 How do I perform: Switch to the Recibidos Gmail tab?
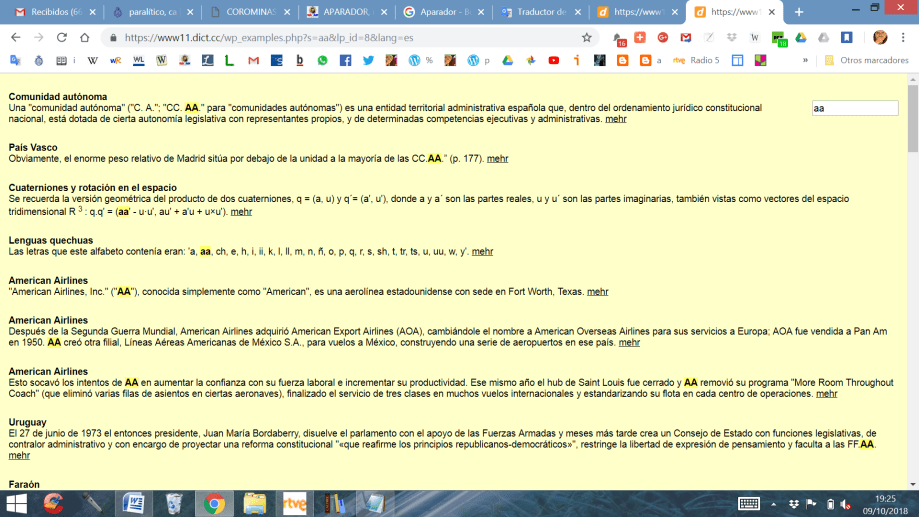tap(50, 12)
